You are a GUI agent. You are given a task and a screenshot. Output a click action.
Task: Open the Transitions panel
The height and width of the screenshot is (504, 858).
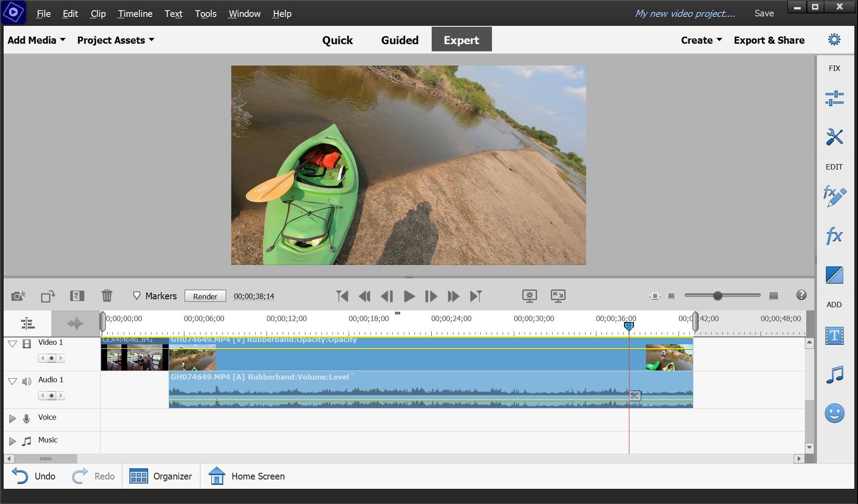click(834, 275)
